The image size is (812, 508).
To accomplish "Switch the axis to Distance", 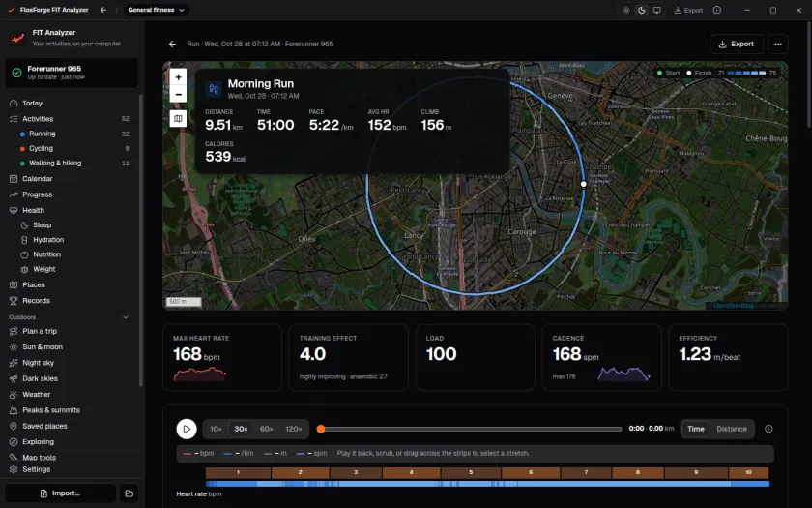I will pyautogui.click(x=732, y=429).
